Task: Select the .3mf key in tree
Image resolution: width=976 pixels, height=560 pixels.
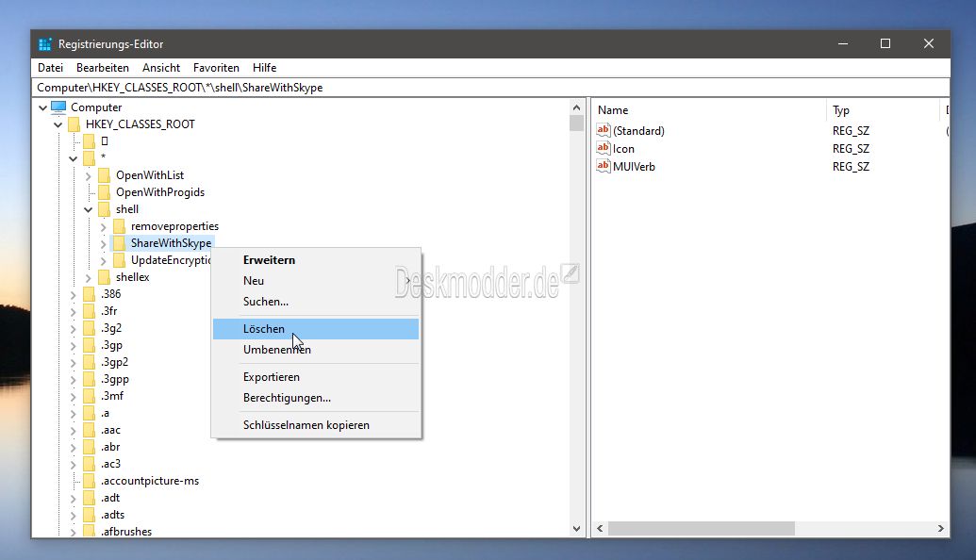Action: pyautogui.click(x=112, y=396)
